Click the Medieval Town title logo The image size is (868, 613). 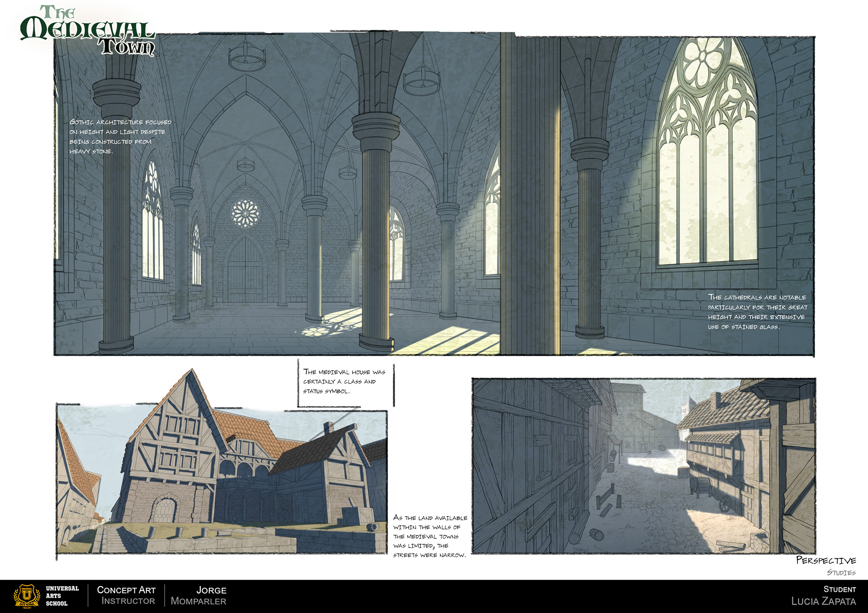pos(88,30)
